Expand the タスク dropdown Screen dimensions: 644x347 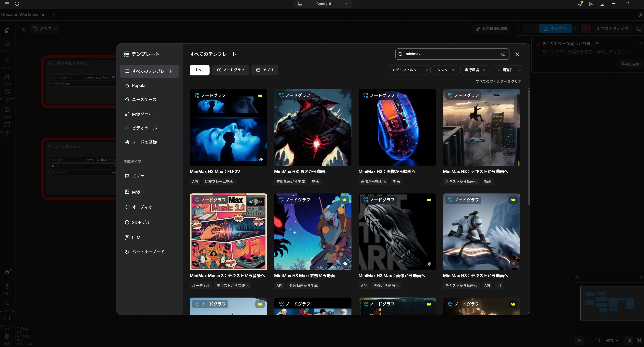tap(445, 70)
